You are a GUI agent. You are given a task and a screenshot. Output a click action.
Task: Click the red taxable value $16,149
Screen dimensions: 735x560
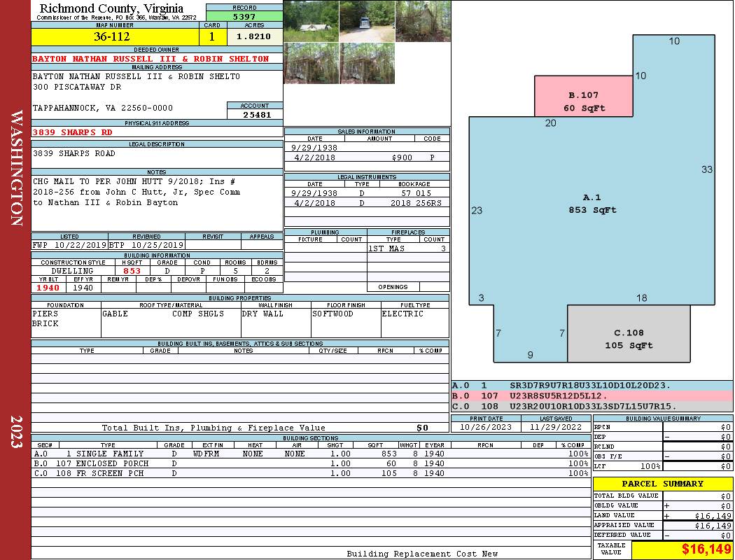[706, 549]
